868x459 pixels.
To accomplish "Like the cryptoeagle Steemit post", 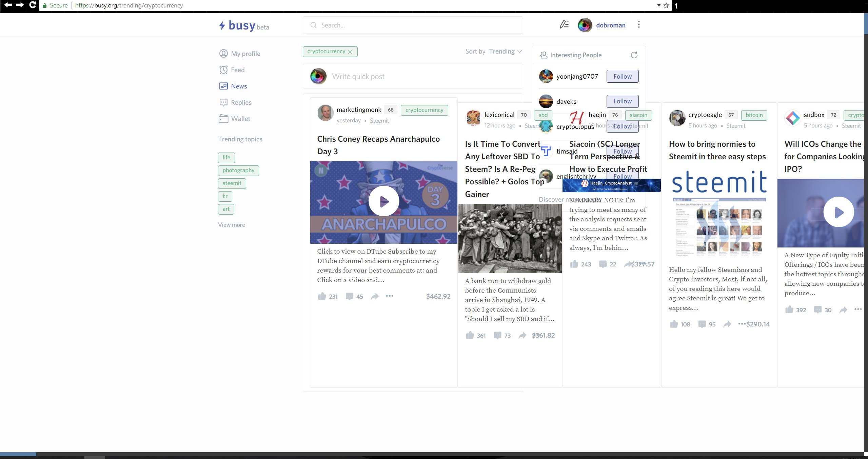I will click(x=674, y=324).
